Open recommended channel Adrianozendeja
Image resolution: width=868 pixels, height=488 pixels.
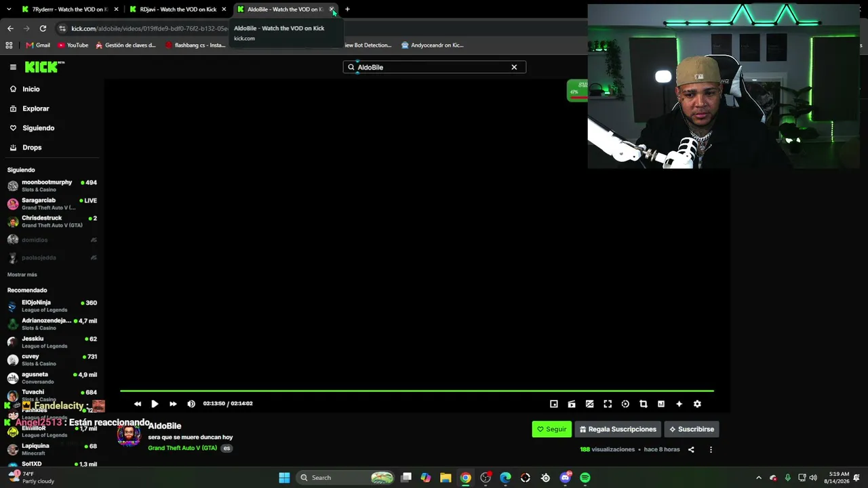[x=52, y=324]
